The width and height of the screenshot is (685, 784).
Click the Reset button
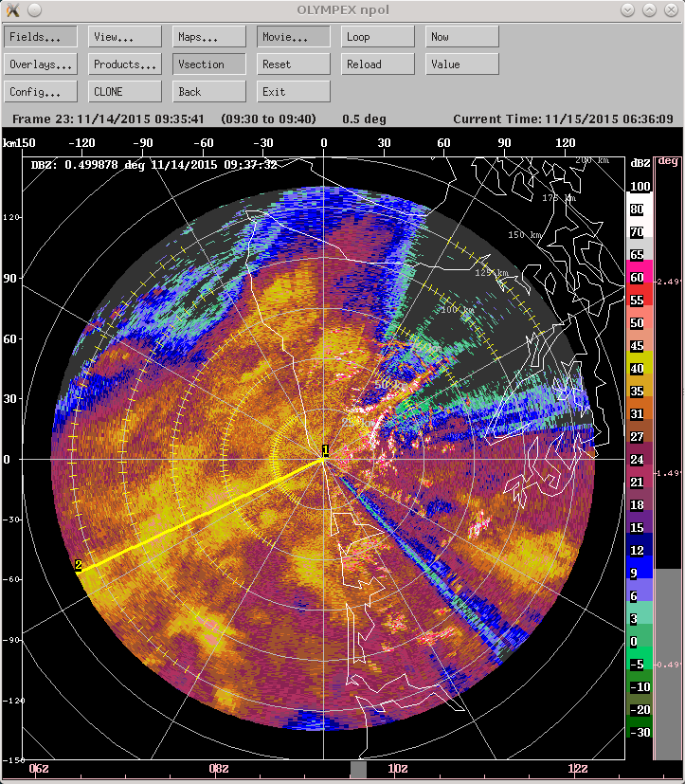(294, 64)
